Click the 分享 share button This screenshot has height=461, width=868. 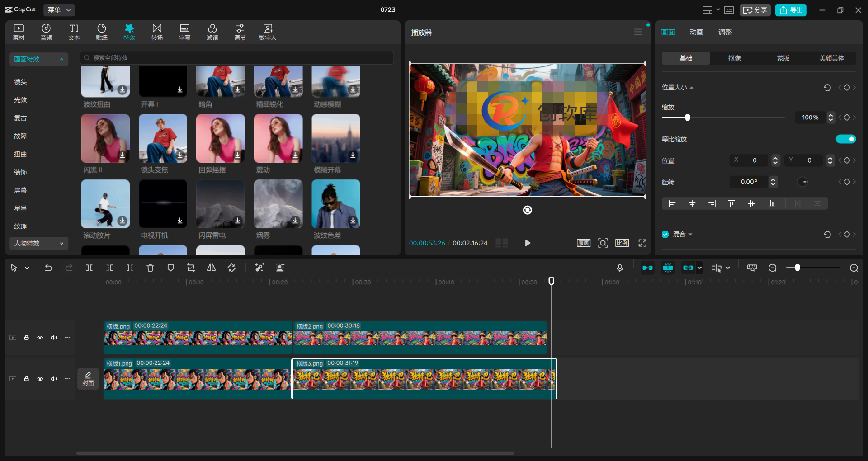755,10
